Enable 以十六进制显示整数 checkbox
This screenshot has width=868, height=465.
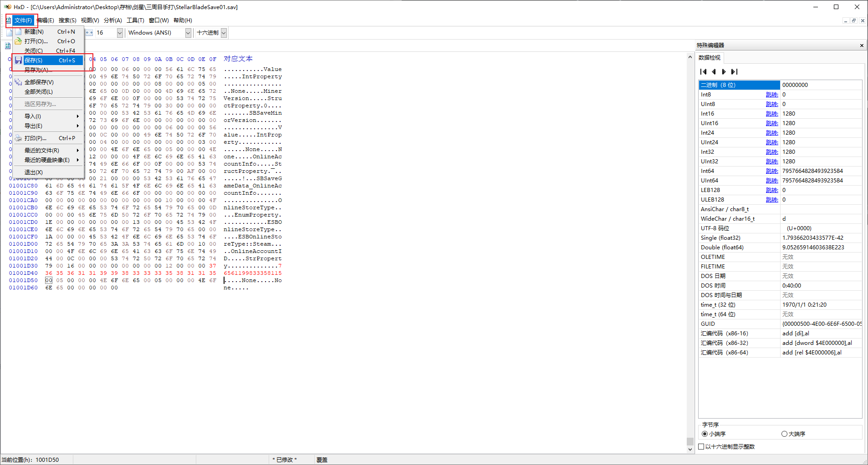pos(701,446)
